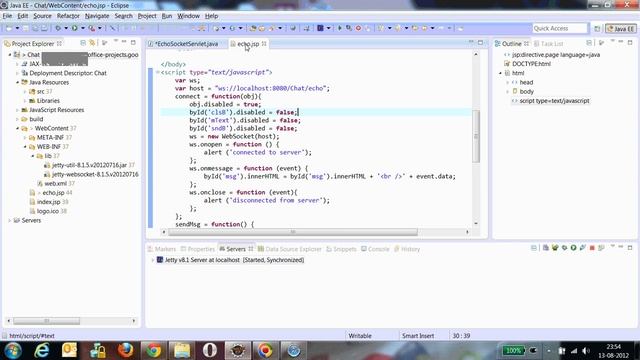Click the Run External Tools icon
Image resolution: width=640 pixels, height=360 pixels.
click(x=92, y=28)
